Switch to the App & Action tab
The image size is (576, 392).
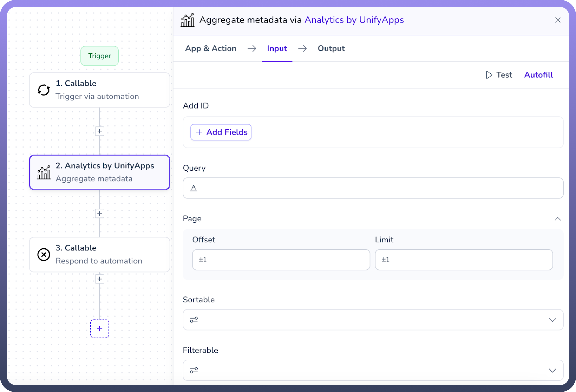tap(211, 48)
